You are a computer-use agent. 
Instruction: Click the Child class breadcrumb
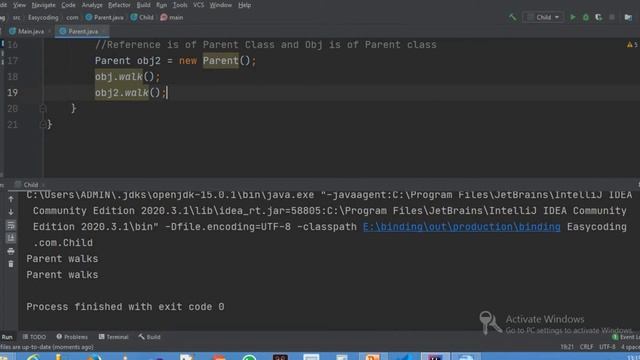click(142, 17)
